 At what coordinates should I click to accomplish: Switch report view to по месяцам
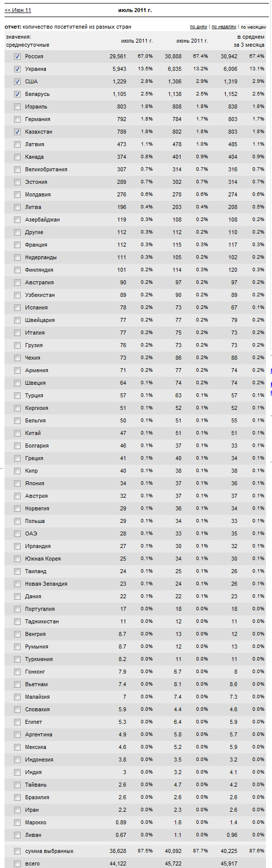click(x=253, y=27)
